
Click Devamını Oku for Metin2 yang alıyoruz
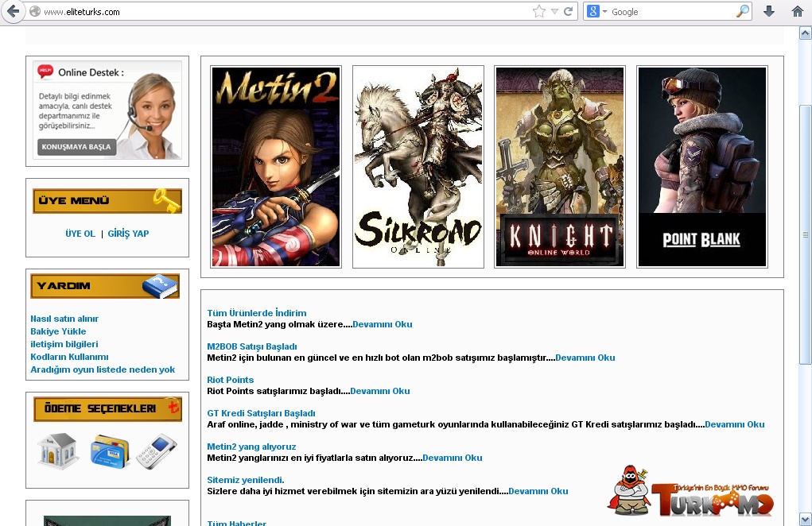click(x=453, y=458)
